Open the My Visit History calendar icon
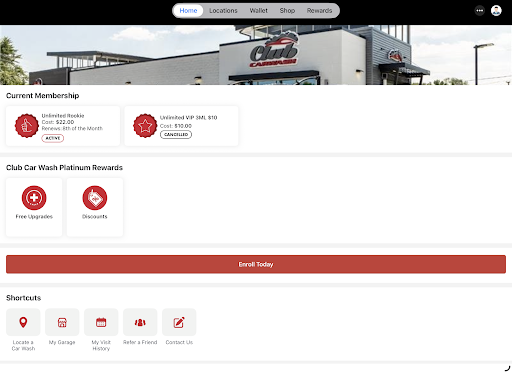 click(x=101, y=322)
